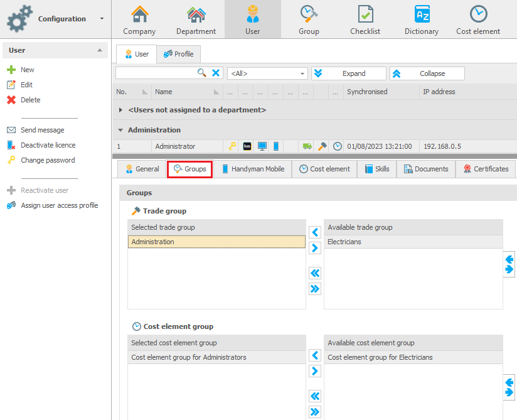Image resolution: width=517 pixels, height=420 pixels.
Task: Open the Department section
Action: [196, 19]
